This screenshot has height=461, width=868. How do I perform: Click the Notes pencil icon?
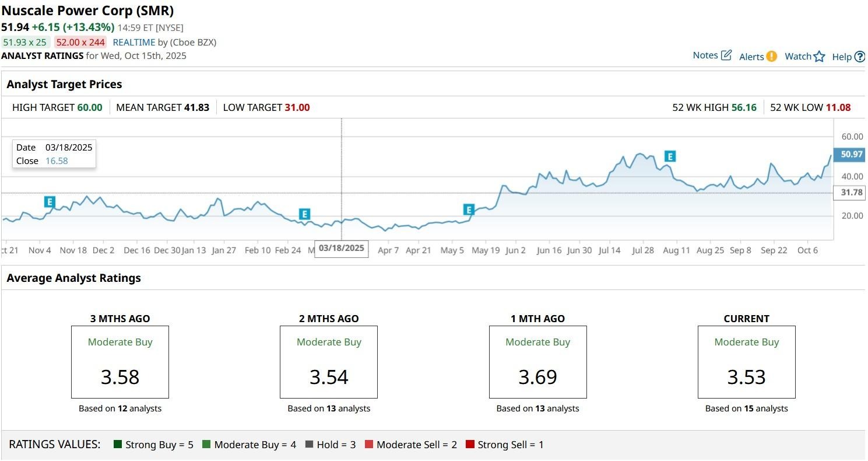tap(726, 55)
